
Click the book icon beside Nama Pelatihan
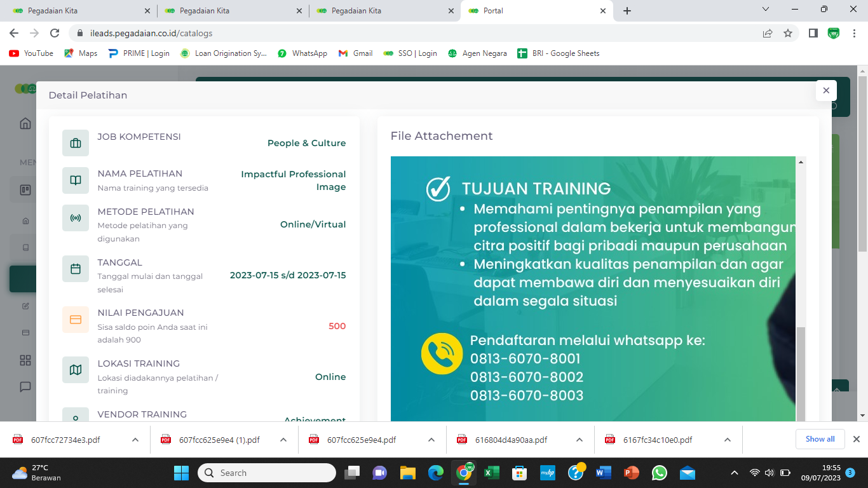click(76, 180)
